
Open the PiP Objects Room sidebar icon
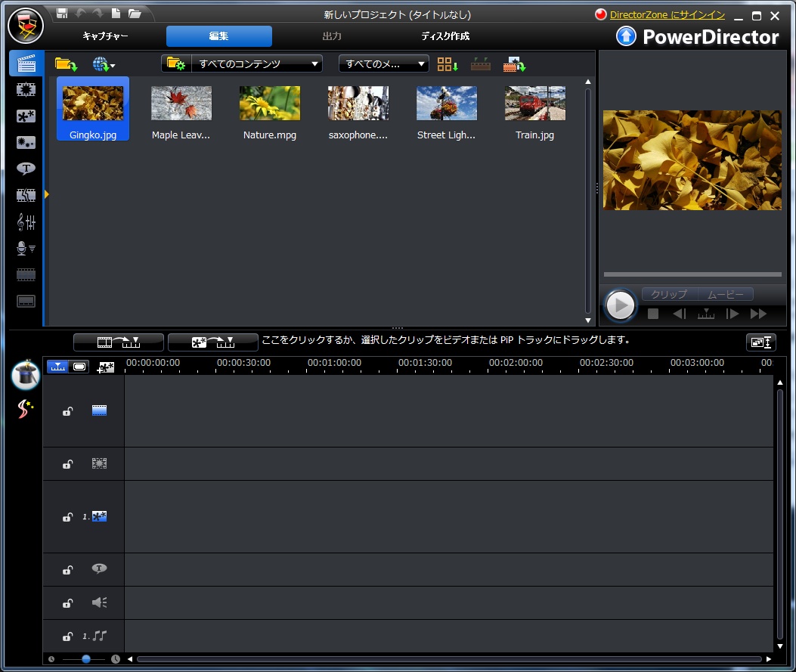[26, 116]
